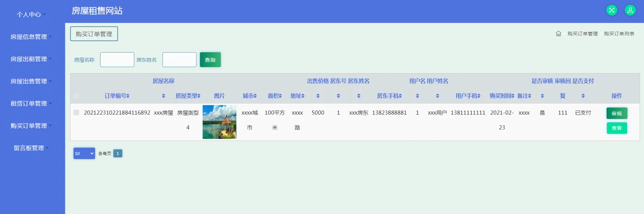Click the house photo thumbnail in the row

click(x=219, y=121)
